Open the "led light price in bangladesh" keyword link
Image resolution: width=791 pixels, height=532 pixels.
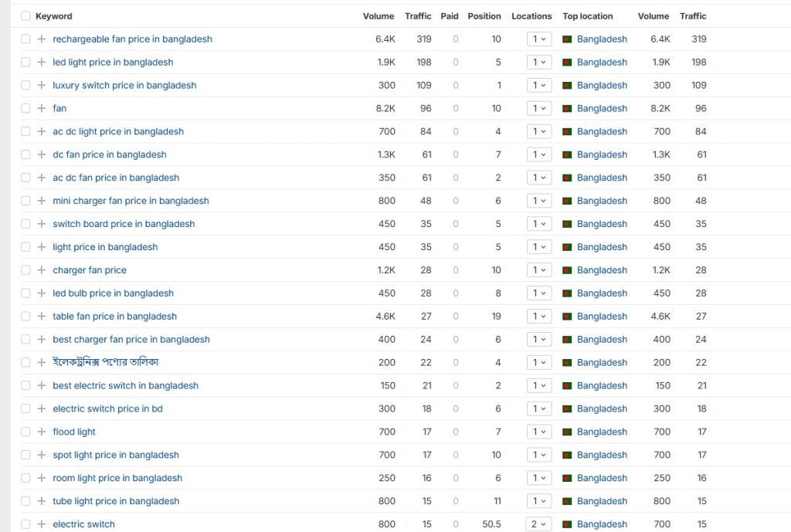coord(111,62)
